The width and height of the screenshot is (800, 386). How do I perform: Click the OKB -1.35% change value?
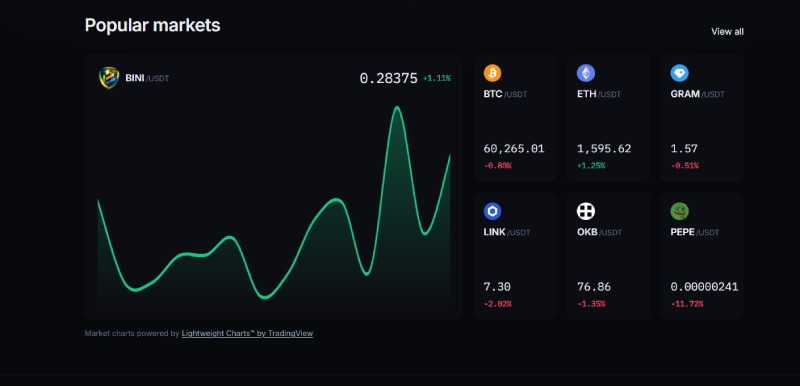(x=591, y=304)
